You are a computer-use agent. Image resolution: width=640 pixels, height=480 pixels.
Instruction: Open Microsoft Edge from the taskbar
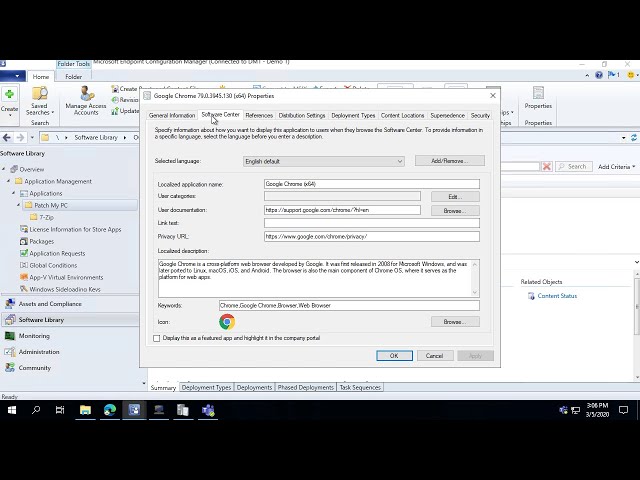pyautogui.click(x=110, y=410)
